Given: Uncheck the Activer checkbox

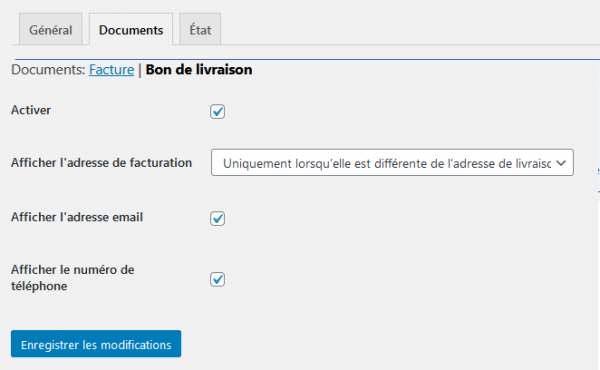Looking at the screenshot, I should [217, 111].
